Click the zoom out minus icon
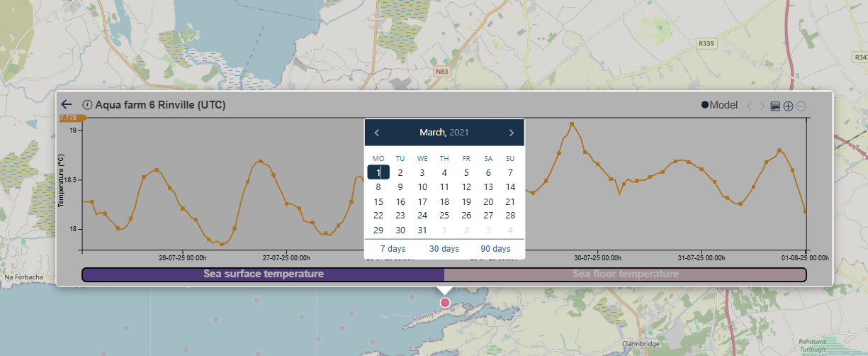 click(x=801, y=106)
